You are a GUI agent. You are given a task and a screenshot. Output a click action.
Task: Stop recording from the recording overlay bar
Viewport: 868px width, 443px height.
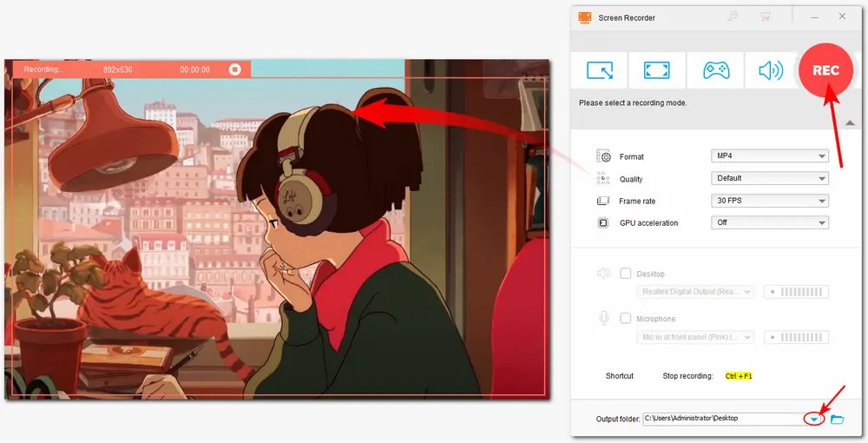coord(235,69)
